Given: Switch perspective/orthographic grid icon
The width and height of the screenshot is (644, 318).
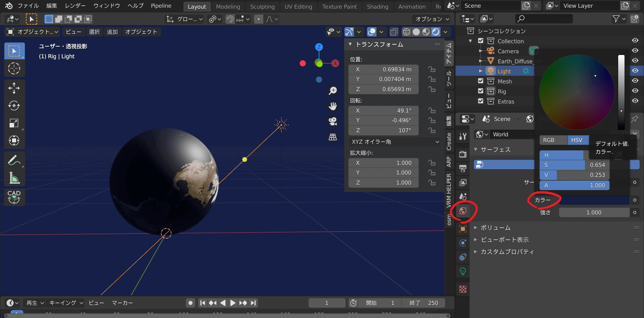Looking at the screenshot, I should [333, 137].
